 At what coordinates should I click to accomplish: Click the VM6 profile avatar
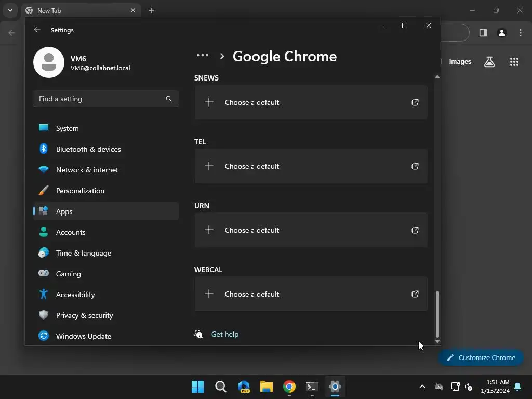(x=49, y=62)
